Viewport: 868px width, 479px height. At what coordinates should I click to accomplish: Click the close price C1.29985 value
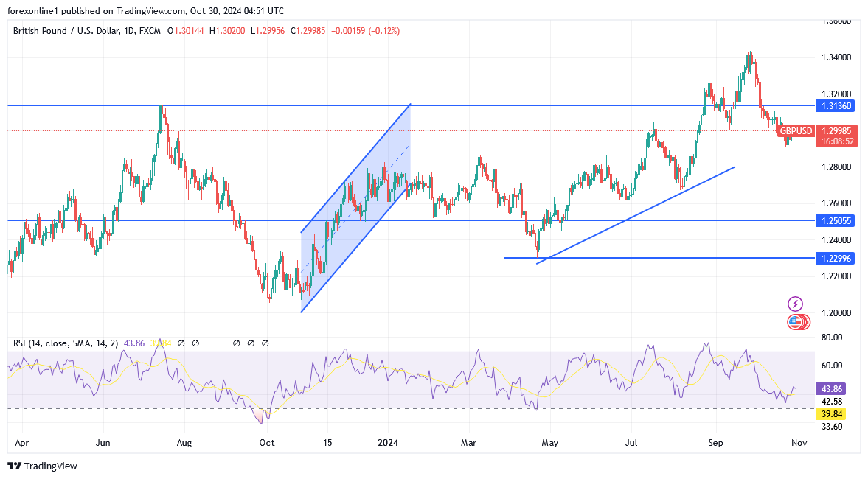point(308,31)
